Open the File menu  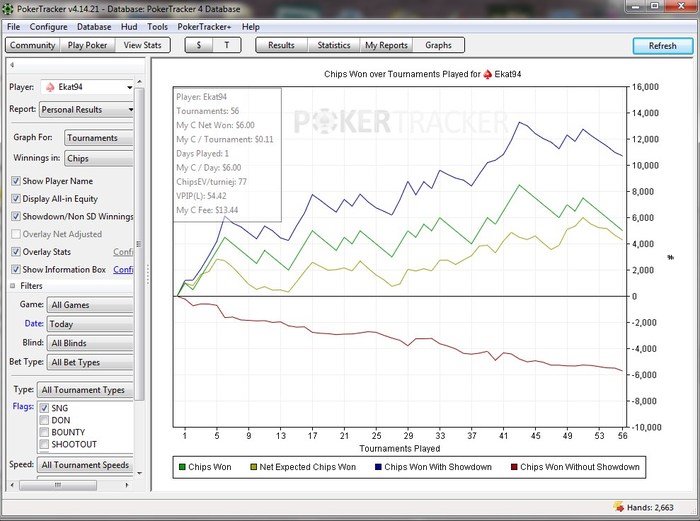coord(13,27)
